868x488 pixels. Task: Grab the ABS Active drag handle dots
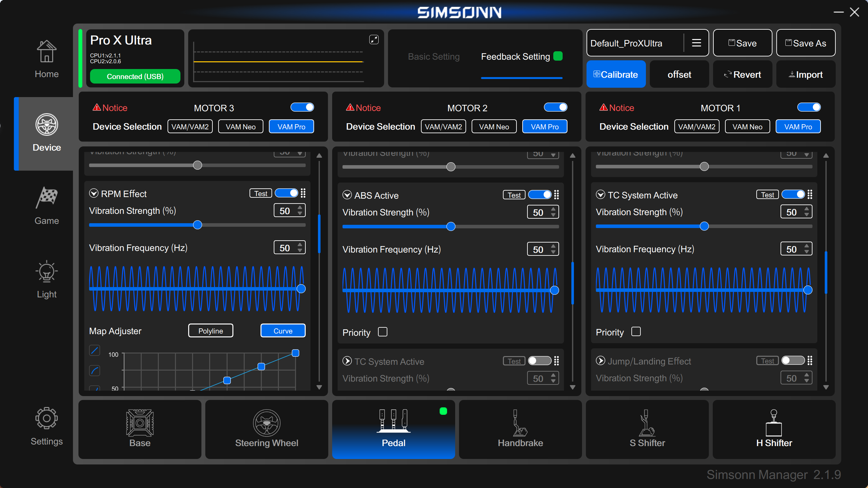point(557,195)
